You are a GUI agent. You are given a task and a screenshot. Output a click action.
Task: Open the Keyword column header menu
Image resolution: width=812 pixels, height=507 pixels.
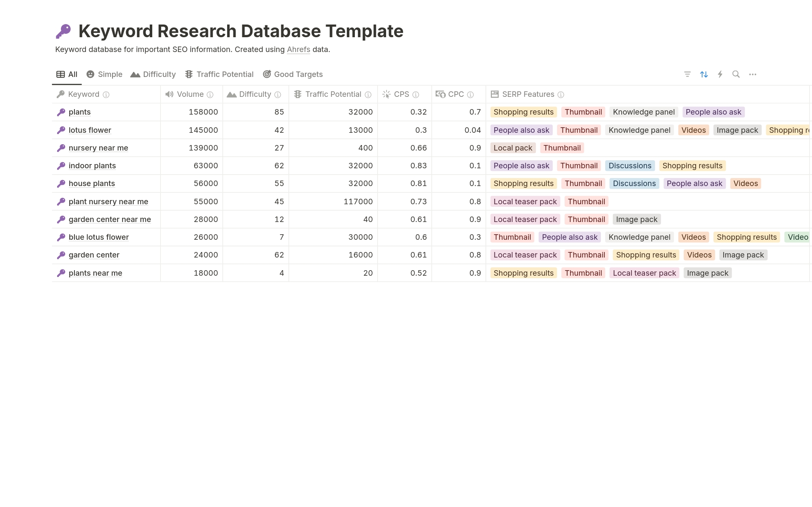[83, 94]
